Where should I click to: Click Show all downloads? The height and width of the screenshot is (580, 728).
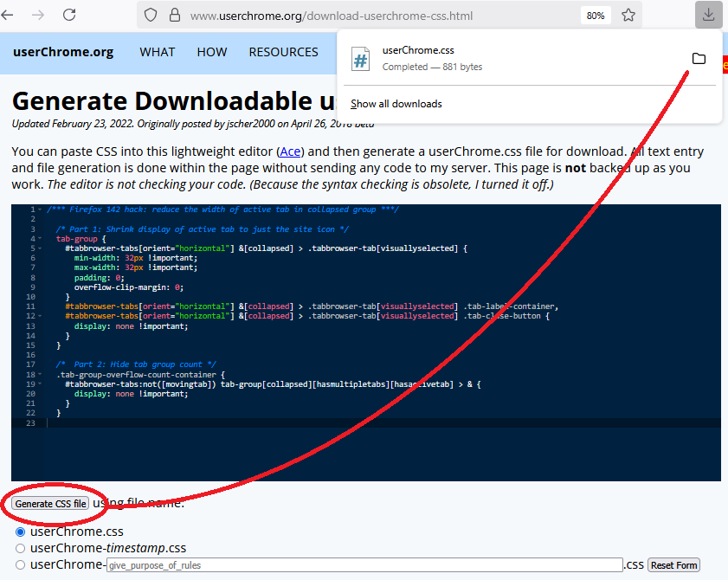click(396, 104)
